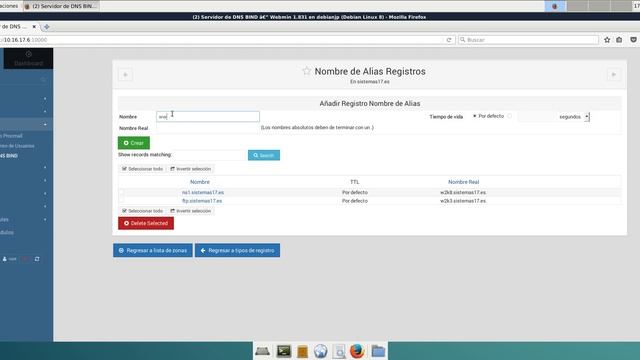Click the red logout icon in the sidebar footer
640x360 pixels.
point(25,259)
